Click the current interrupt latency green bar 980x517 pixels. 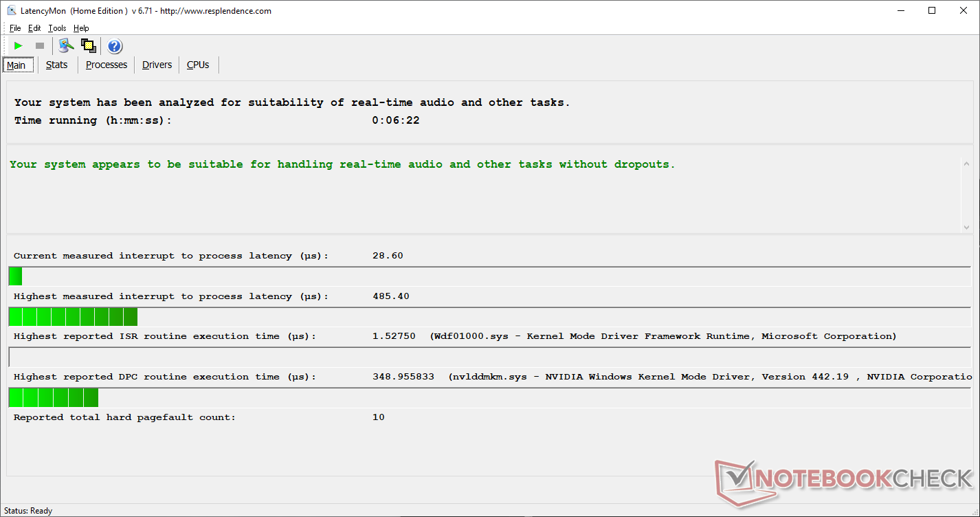click(15, 276)
